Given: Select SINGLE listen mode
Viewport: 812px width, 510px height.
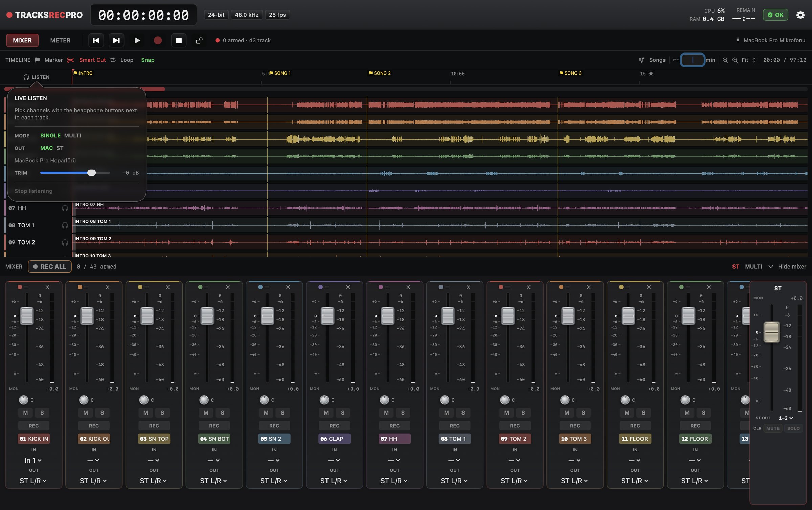Looking at the screenshot, I should 50,135.
